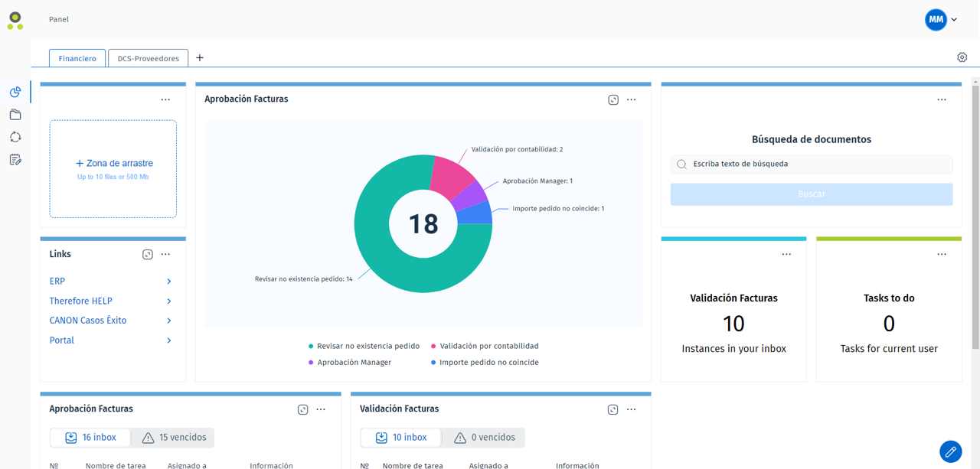
Task: Expand the Aprobación Facturas chart widget
Action: 613,99
